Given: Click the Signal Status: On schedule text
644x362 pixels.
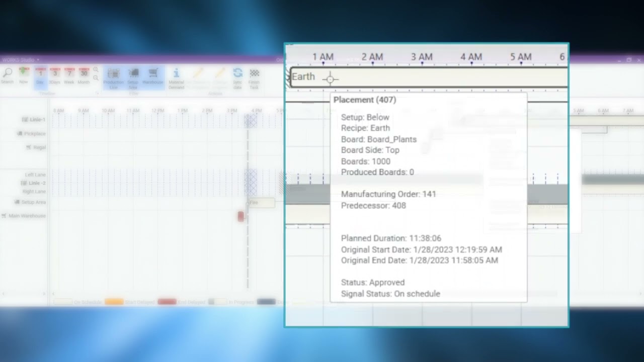Looking at the screenshot, I should (390, 294).
